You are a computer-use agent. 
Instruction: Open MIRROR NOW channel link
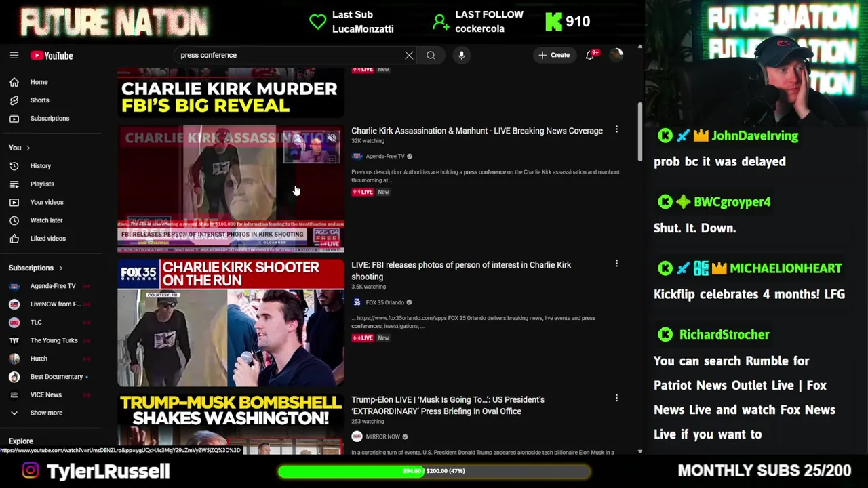pyautogui.click(x=382, y=436)
